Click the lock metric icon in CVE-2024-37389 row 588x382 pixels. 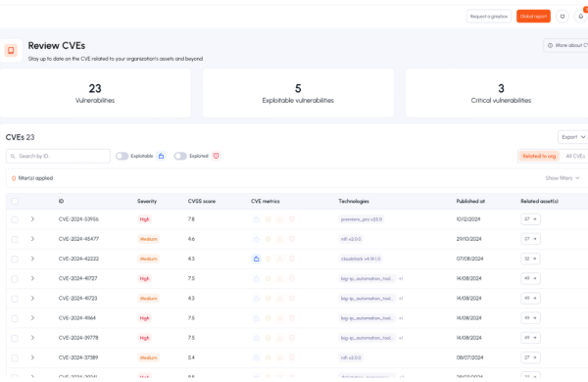click(257, 358)
